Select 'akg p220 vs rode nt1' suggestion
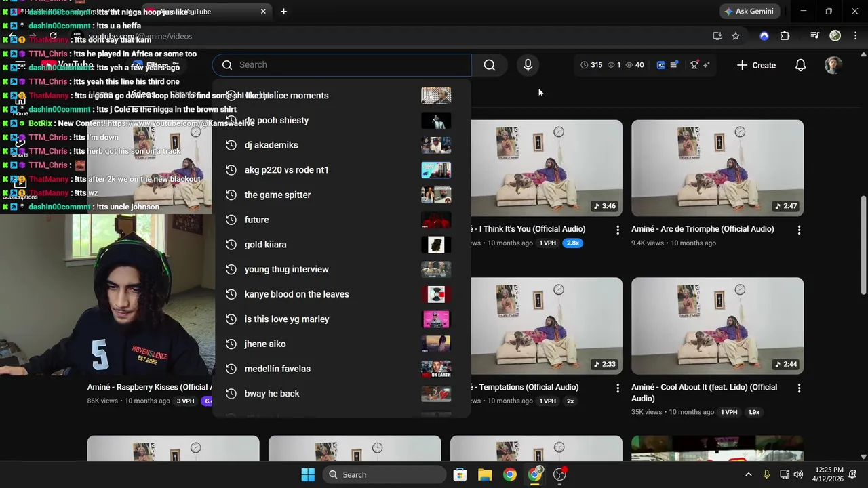The height and width of the screenshot is (488, 868). pyautogui.click(x=342, y=170)
